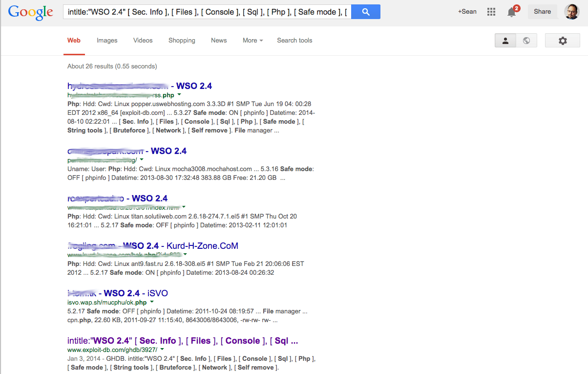Screen dimensions: 588x374
Task: Click snippet mentioning popper.uswebhosting.com
Action: pyautogui.click(x=191, y=117)
